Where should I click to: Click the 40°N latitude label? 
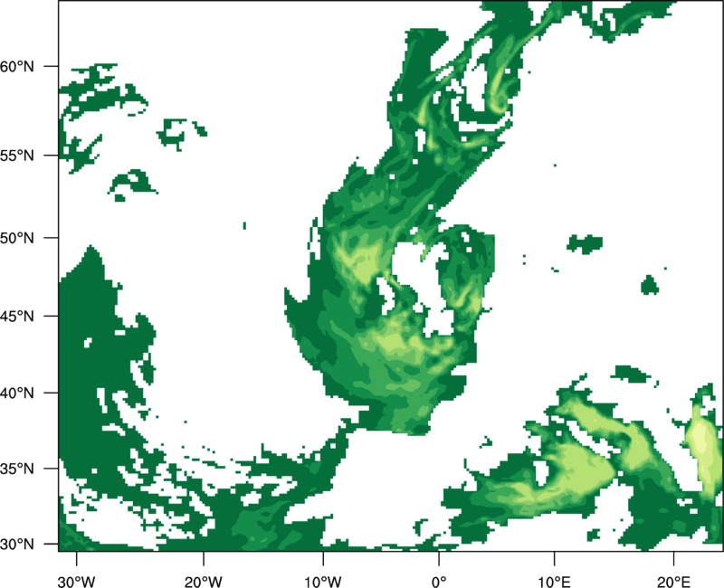[17, 394]
